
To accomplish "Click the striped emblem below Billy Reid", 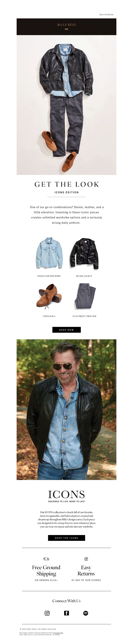I will pyautogui.click(x=66, y=29).
